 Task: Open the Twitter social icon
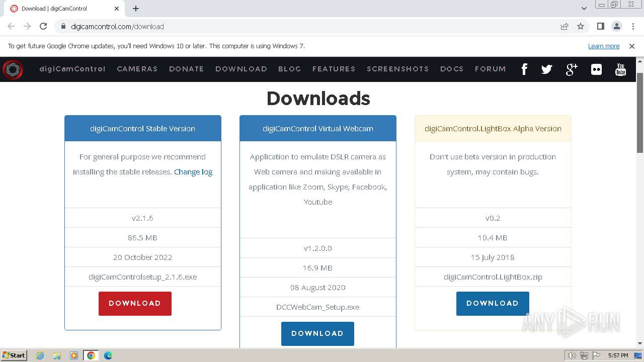click(547, 69)
